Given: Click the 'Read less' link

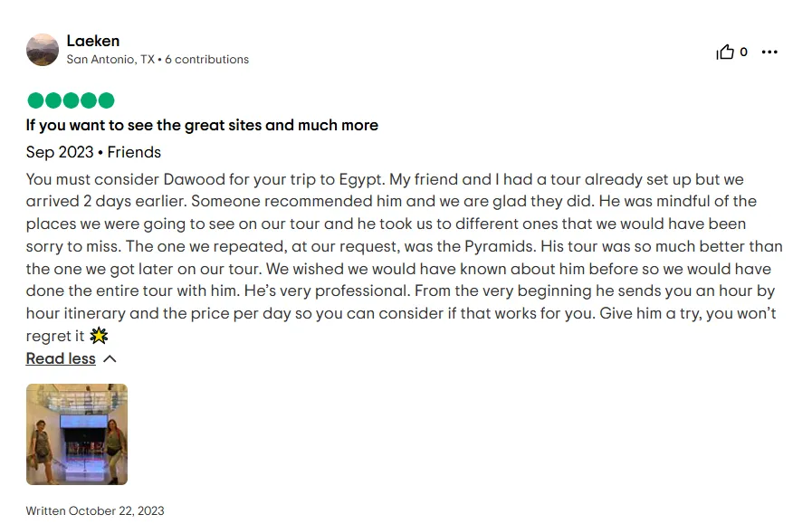Looking at the screenshot, I should (x=61, y=358).
